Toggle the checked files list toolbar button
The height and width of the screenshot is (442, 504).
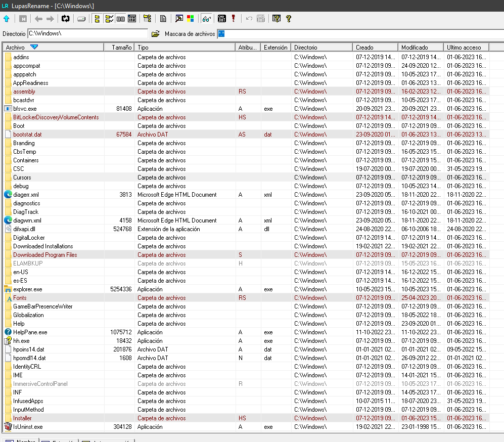point(109,19)
